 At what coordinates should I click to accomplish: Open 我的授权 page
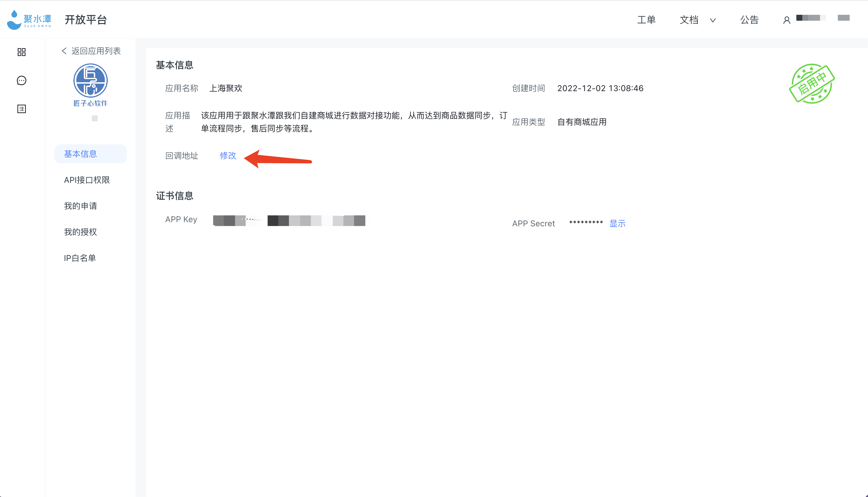81,232
